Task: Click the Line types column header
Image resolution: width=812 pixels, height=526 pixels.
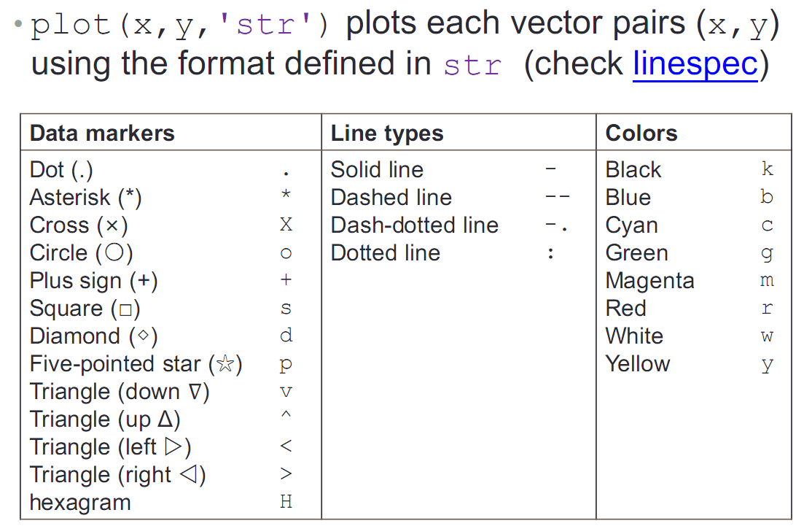Action: point(387,134)
